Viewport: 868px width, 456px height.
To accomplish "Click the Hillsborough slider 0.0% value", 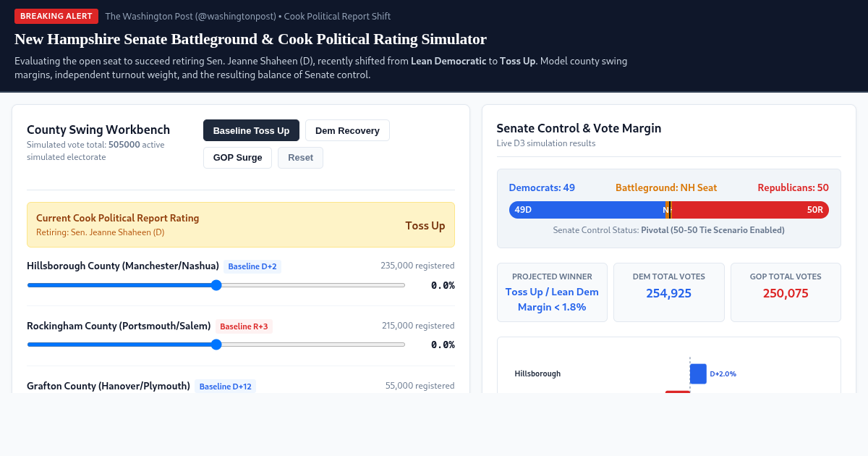I will click(x=443, y=285).
